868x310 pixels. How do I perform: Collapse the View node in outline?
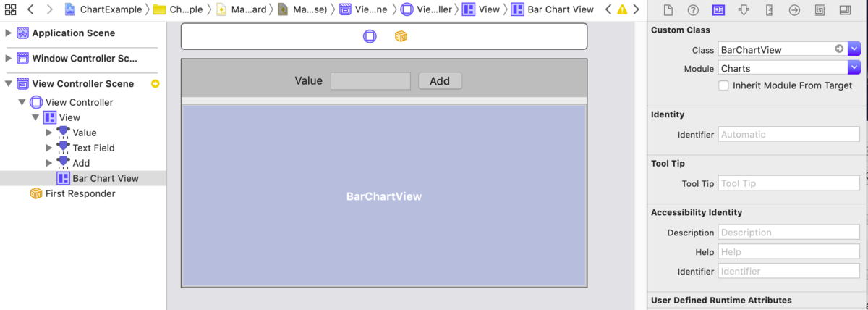(35, 117)
